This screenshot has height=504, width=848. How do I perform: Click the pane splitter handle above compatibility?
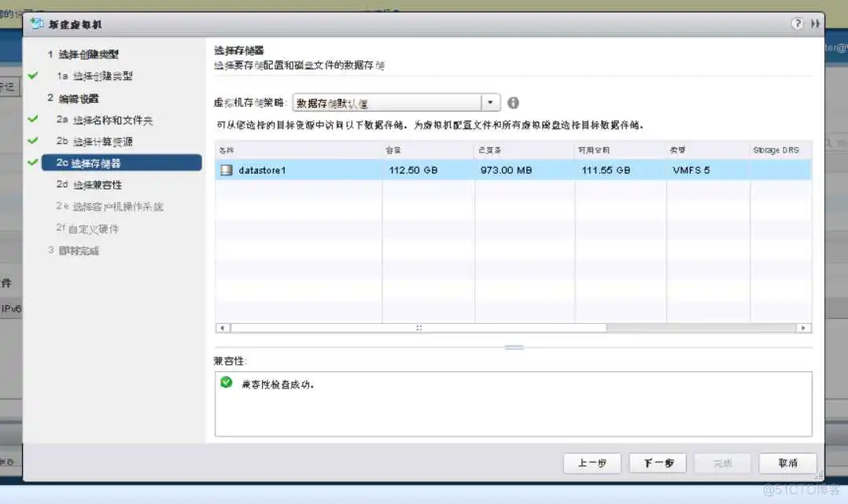[x=514, y=348]
